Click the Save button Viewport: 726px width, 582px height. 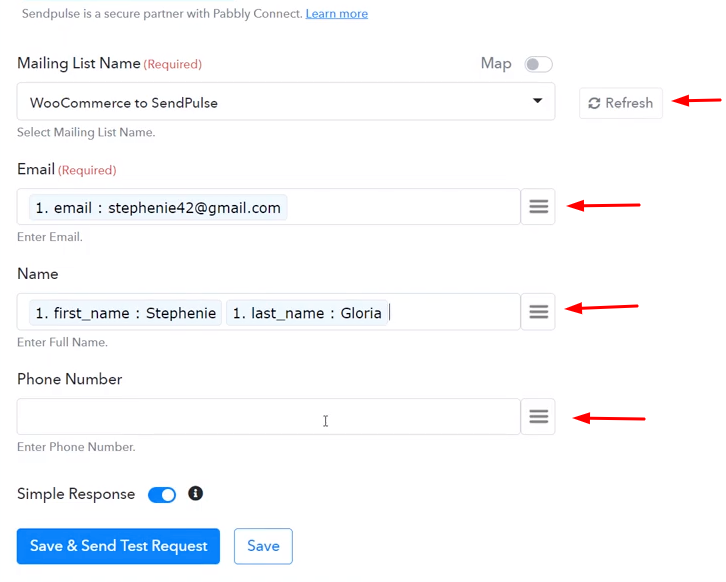point(263,546)
